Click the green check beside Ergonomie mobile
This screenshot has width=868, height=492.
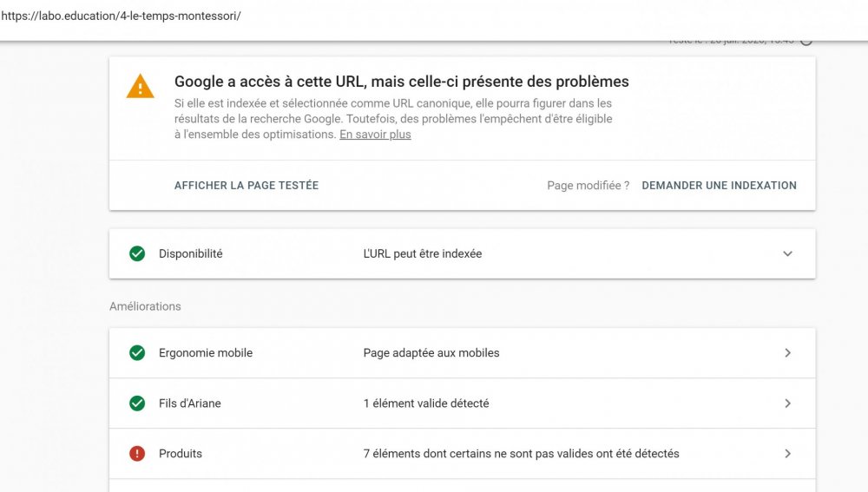137,353
